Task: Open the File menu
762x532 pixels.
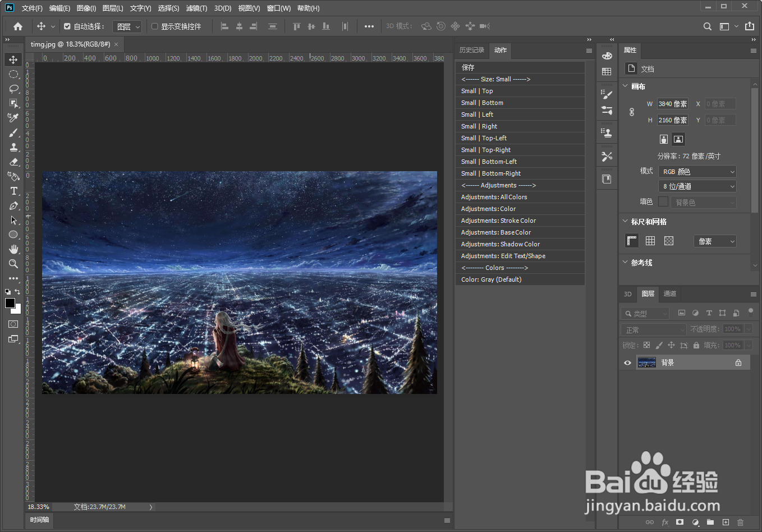Action: [32, 8]
